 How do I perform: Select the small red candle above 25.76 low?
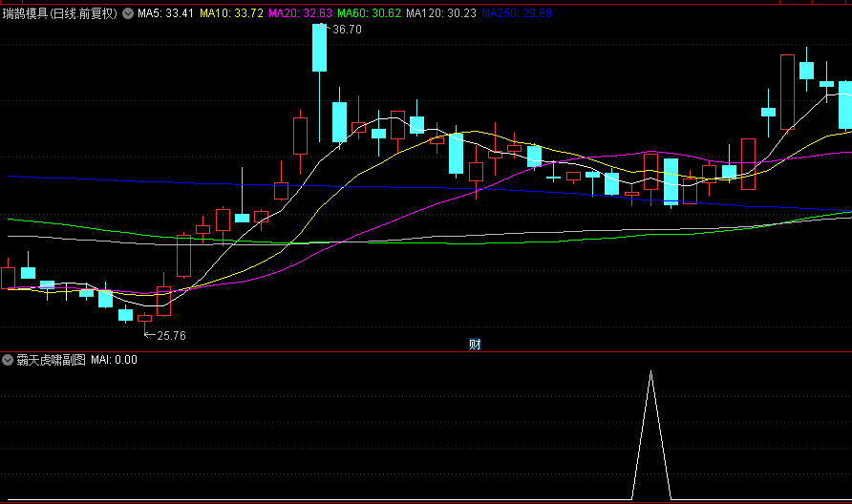point(144,318)
